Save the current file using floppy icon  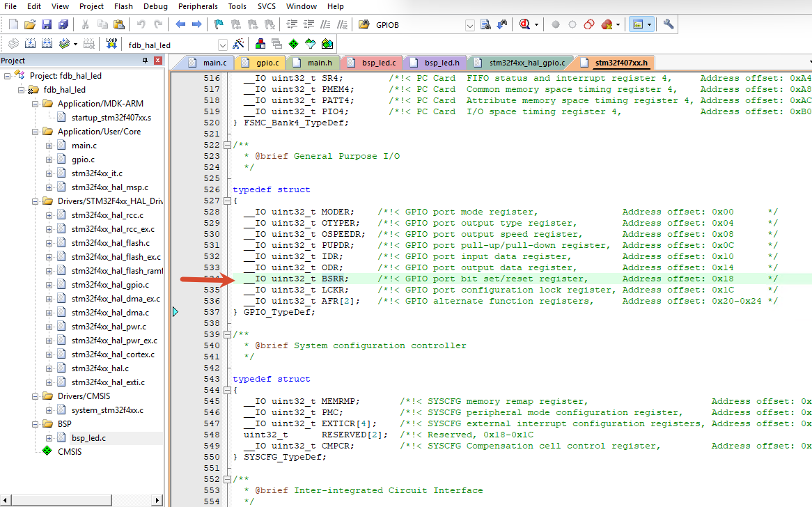(x=47, y=24)
